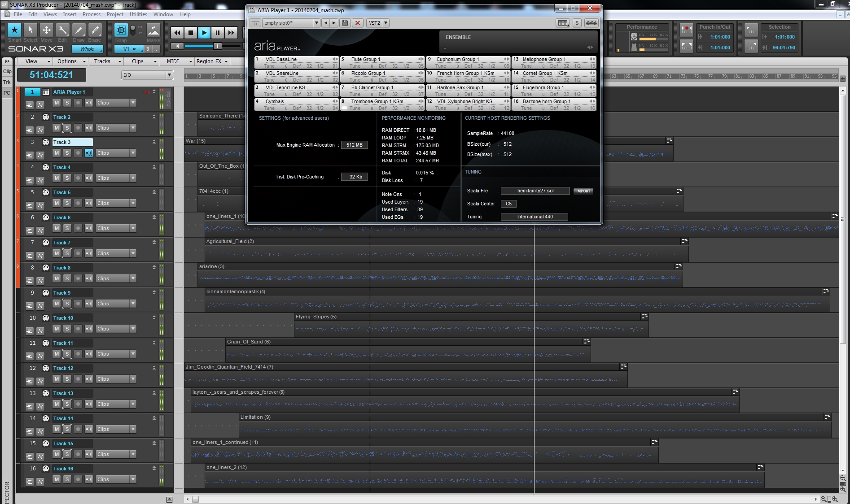Pick the Edit wrench tool

(x=62, y=30)
